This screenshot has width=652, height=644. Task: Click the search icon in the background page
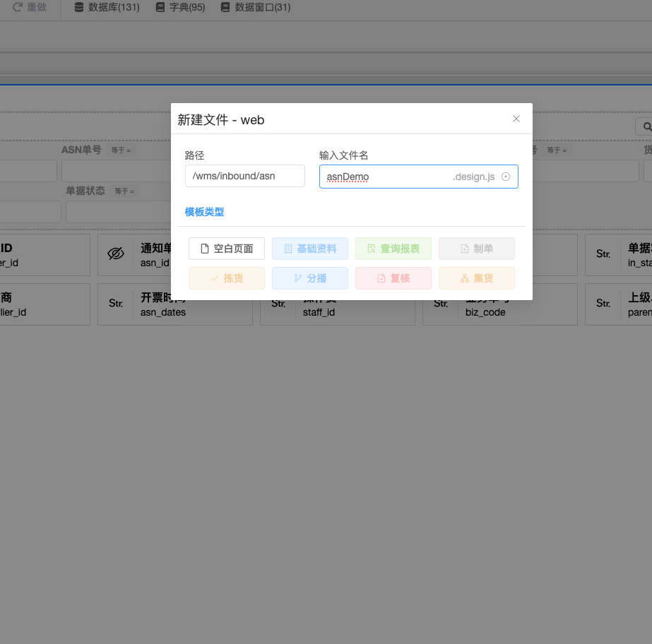[x=646, y=126]
